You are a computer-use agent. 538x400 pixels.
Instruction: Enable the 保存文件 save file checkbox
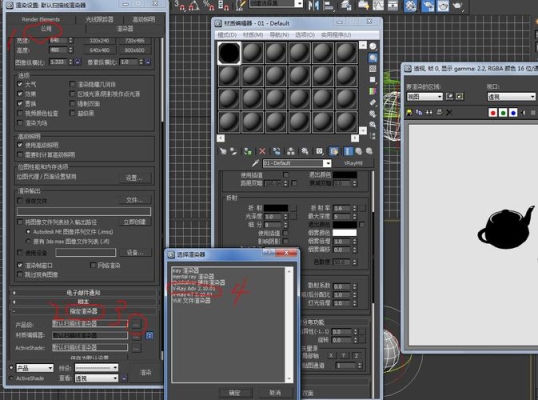point(20,201)
